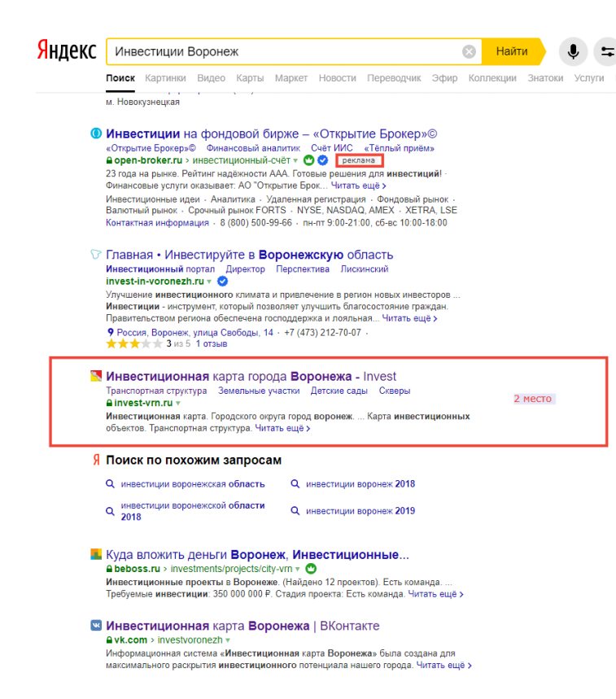This screenshot has height=699, width=616.
Task: Click the VK favicon icon
Action: 96,626
